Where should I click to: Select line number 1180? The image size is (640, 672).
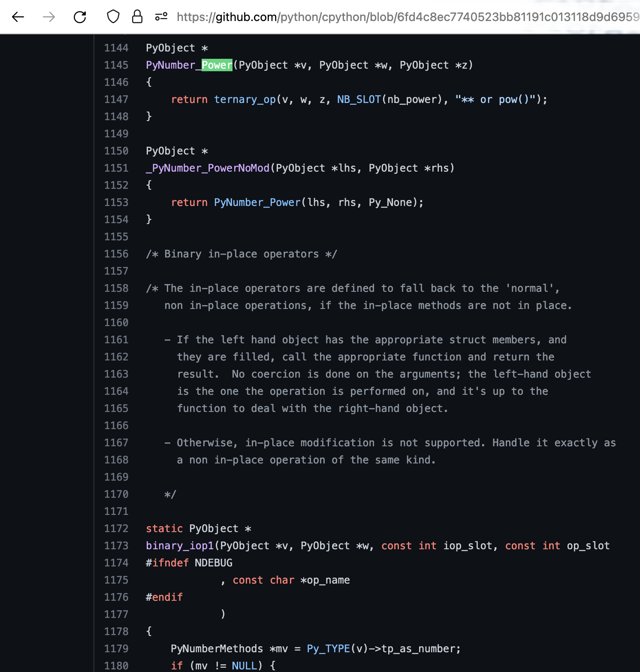(116, 666)
